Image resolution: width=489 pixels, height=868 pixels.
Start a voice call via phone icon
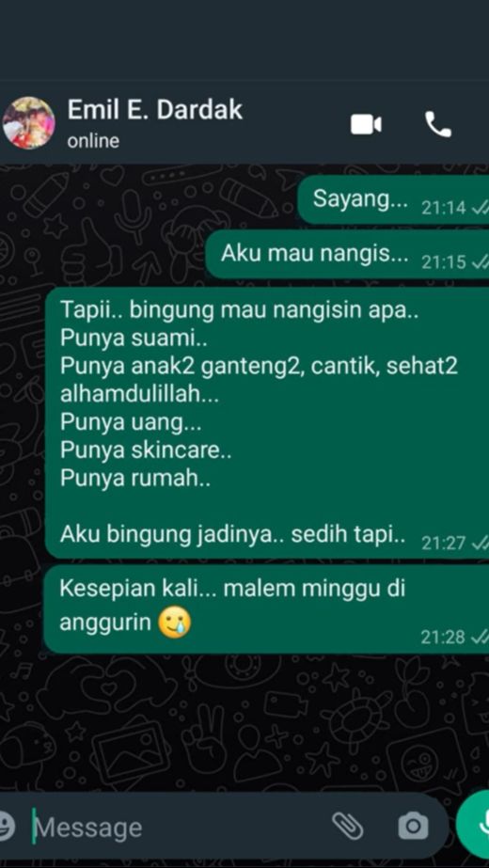(x=438, y=124)
